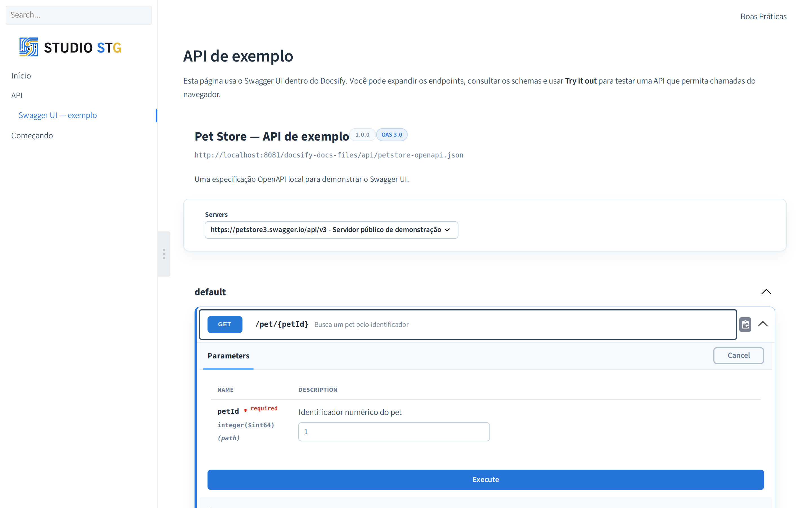The width and height of the screenshot is (812, 508).
Task: Open Boas Práticas in top navigation
Action: [763, 16]
